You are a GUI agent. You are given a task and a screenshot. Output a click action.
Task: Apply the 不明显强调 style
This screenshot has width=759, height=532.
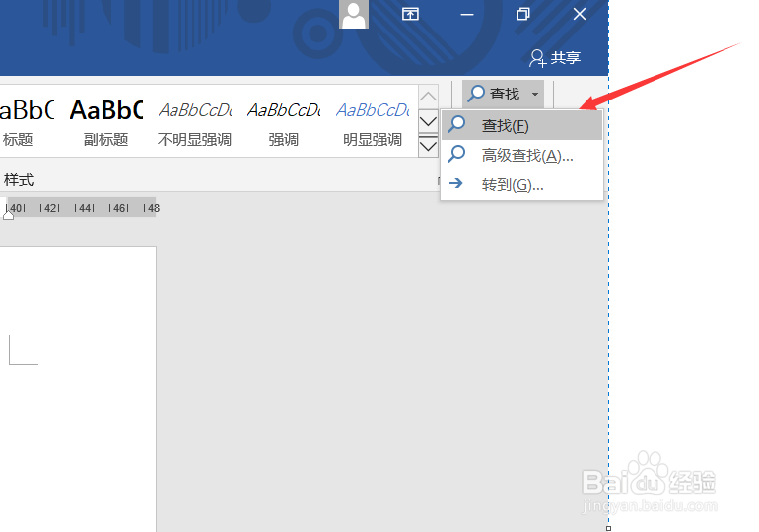coord(194,121)
